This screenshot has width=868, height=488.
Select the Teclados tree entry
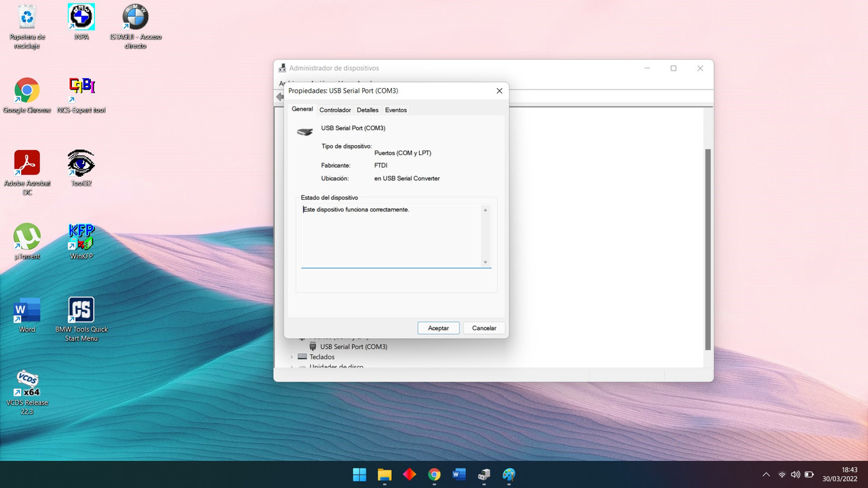[321, 357]
